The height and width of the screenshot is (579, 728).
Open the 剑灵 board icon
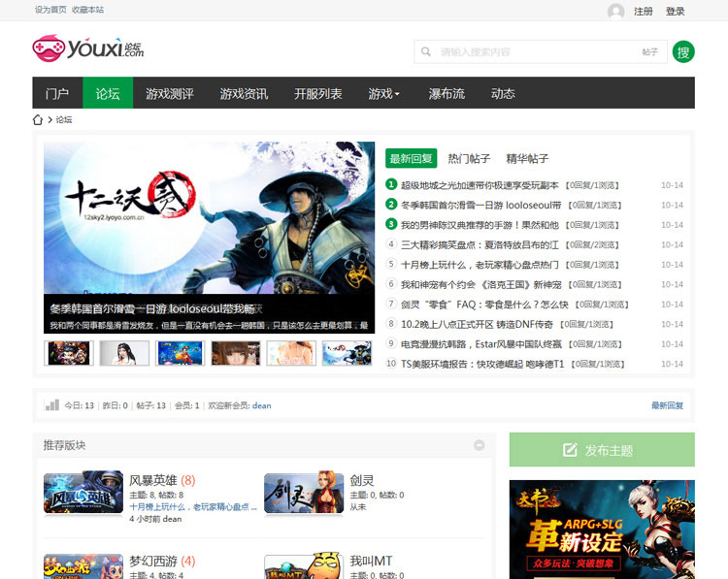point(304,493)
